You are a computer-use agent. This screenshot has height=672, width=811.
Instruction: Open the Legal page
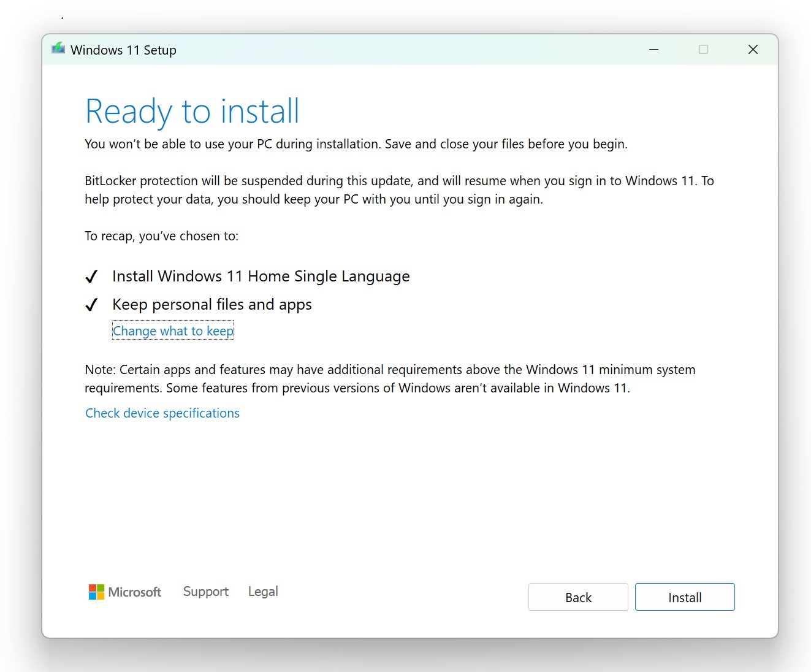pyautogui.click(x=262, y=591)
